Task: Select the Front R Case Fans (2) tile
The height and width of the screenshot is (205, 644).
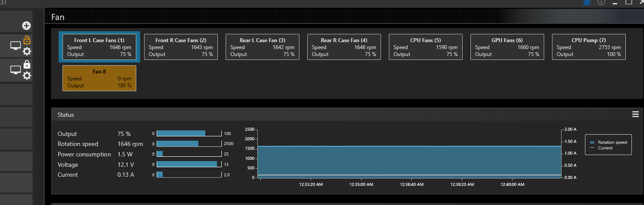Action: click(x=181, y=47)
